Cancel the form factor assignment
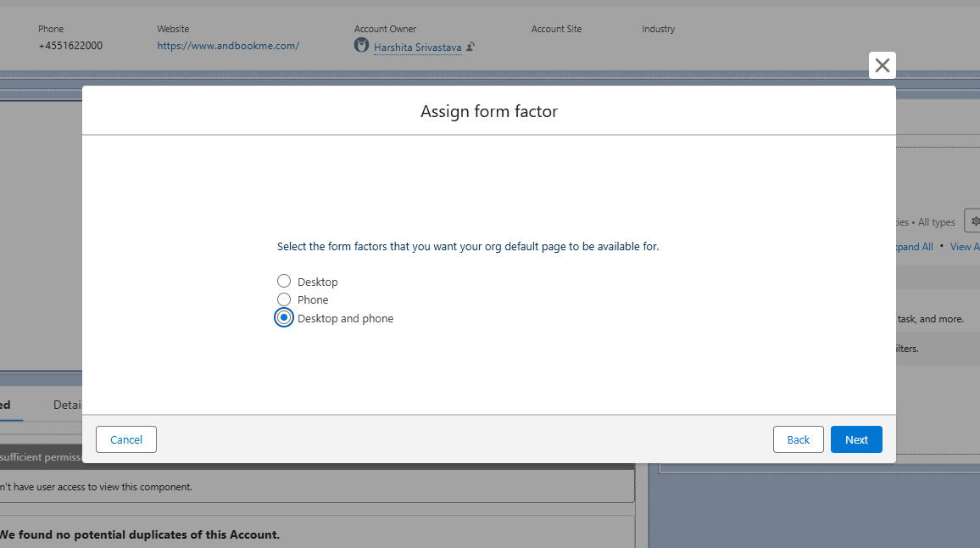980x548 pixels. tap(125, 439)
